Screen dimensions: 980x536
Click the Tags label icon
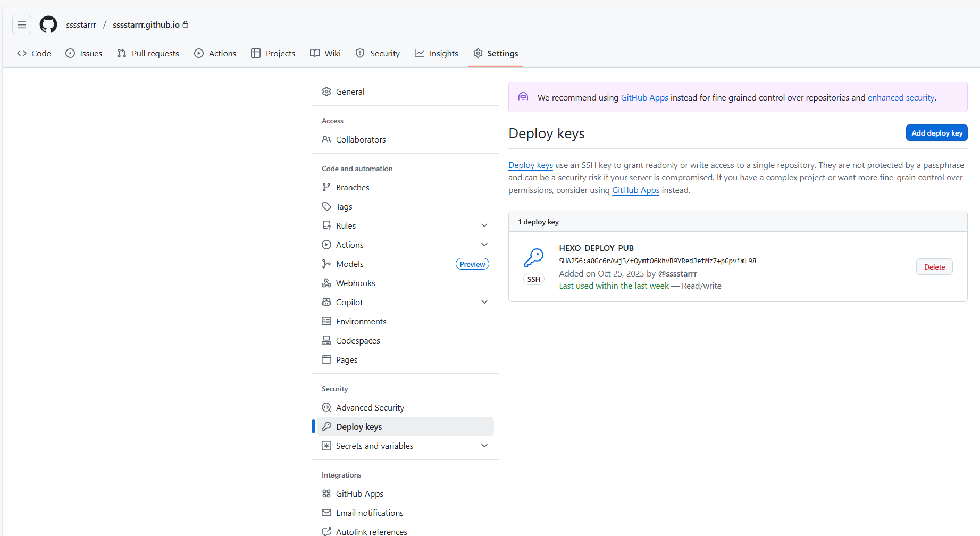click(x=326, y=206)
